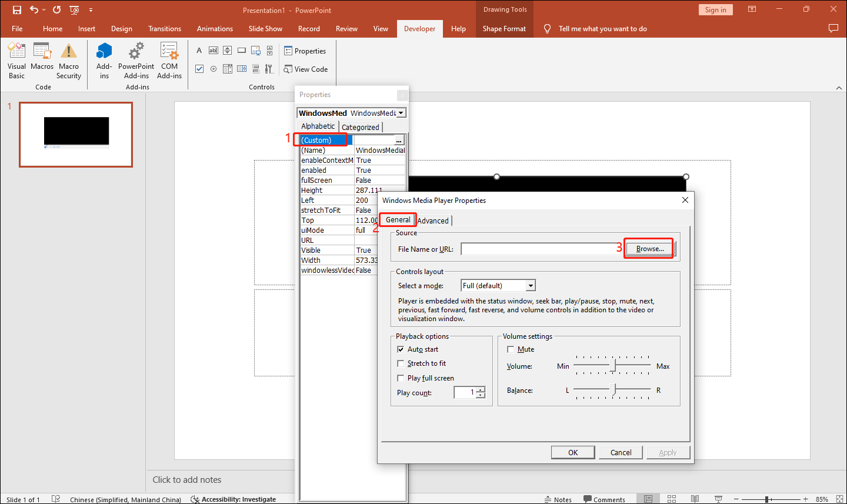Repeat action from quick access toolbar

(x=57, y=10)
